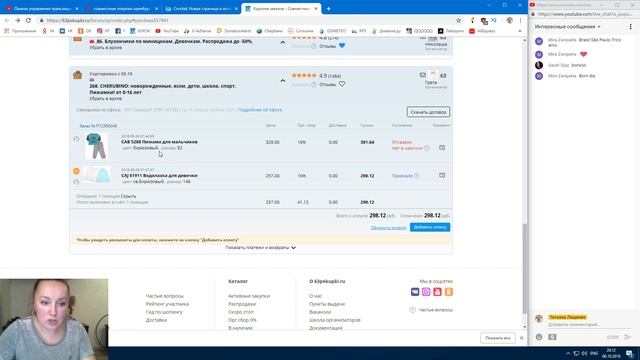The height and width of the screenshot is (360, 640).
Task: Send chat message arrow icon
Action: (627, 337)
